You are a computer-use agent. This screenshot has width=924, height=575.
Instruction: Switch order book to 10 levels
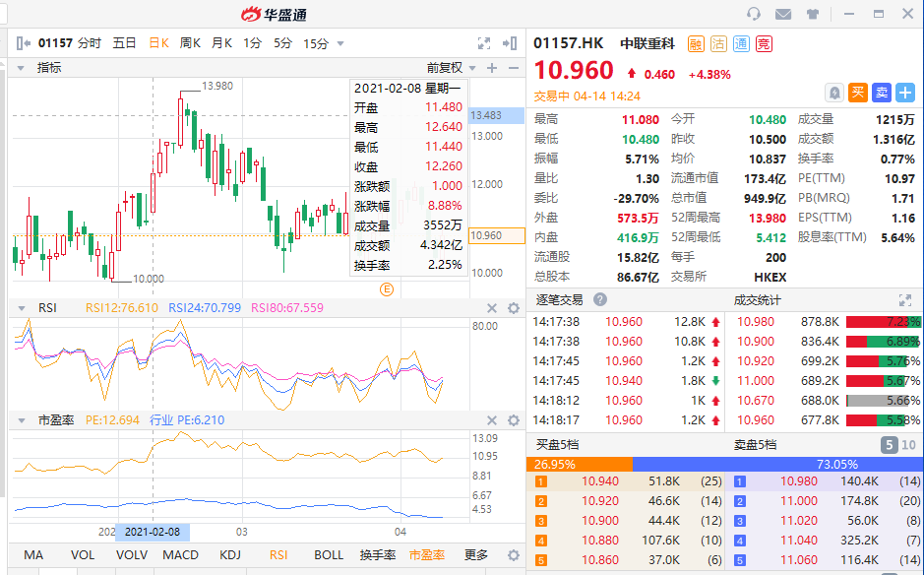pos(908,445)
